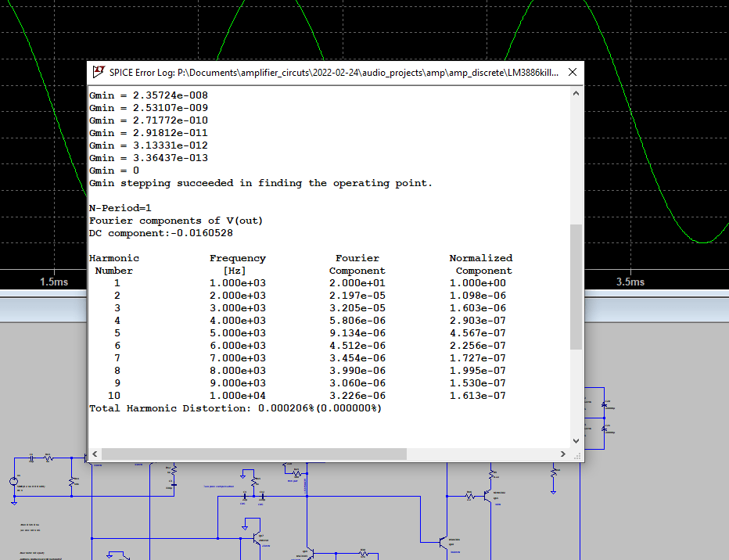Click Fourier component '9.134e-06'
Viewport: 729px width, 560px height.
[x=357, y=333]
